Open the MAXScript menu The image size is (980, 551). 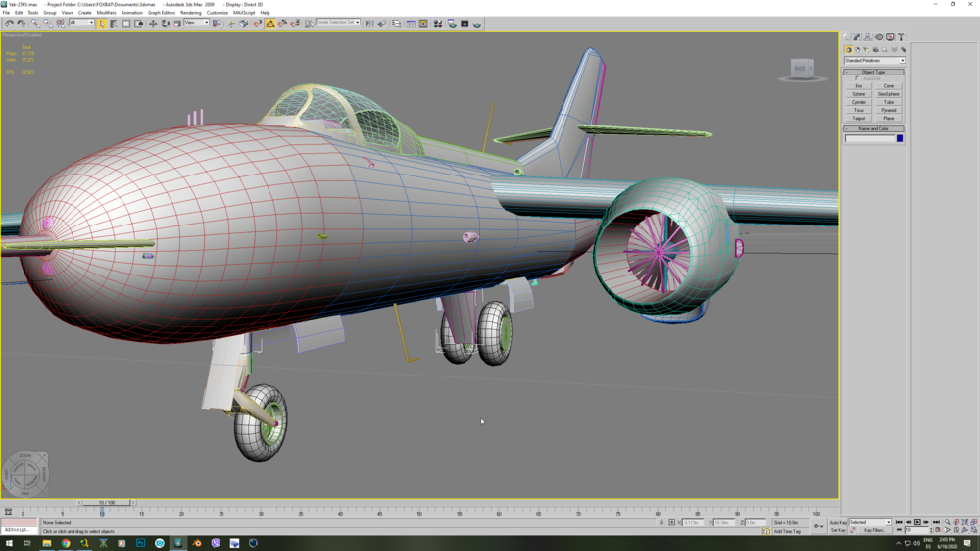pos(244,13)
